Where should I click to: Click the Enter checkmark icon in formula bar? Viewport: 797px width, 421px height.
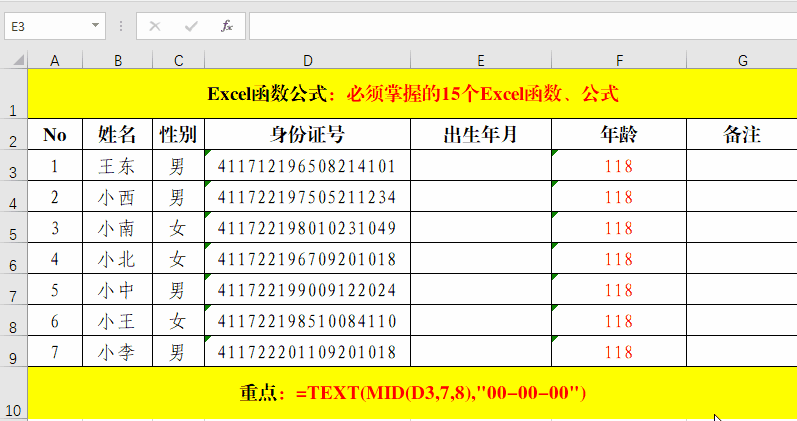click(191, 26)
